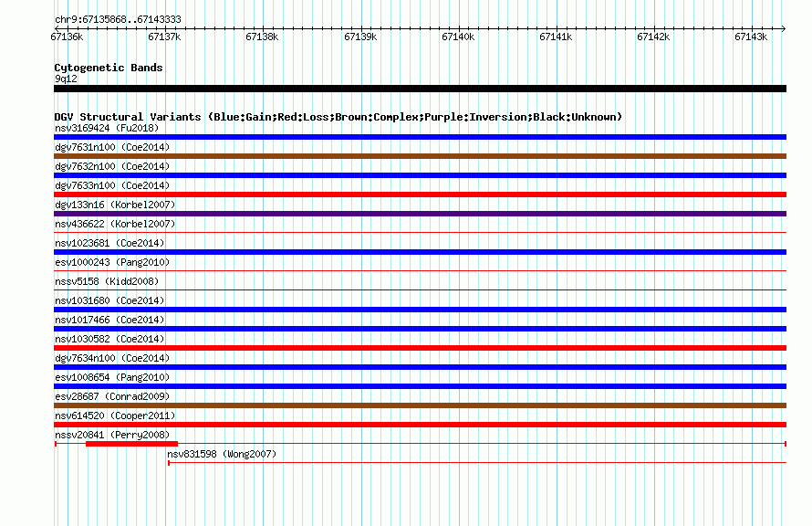Screen dimensions: 812x526
Task: Click the Cytogenetic Bands track title
Action: coord(109,68)
